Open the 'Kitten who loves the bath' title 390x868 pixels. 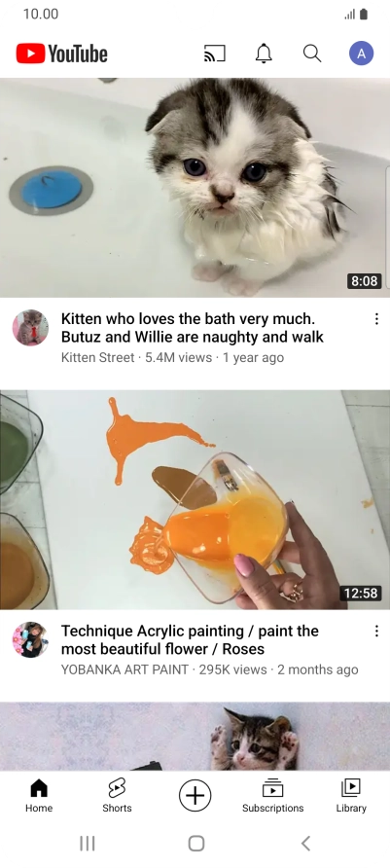click(x=193, y=328)
